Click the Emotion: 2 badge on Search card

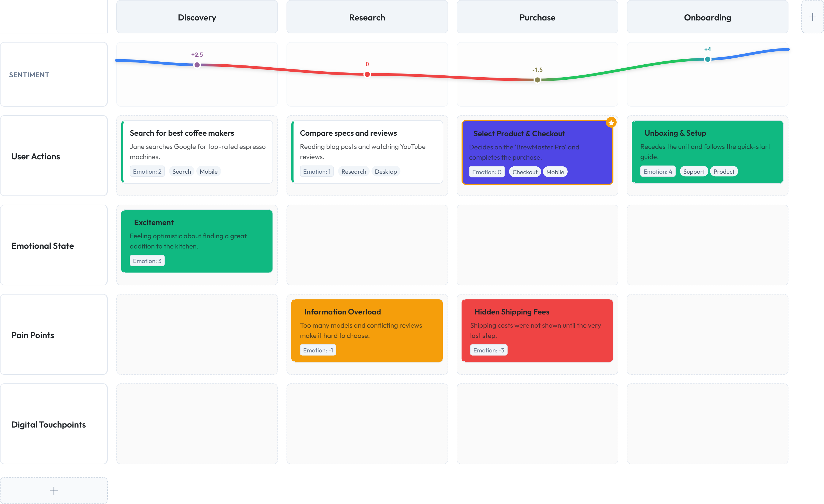pos(147,171)
